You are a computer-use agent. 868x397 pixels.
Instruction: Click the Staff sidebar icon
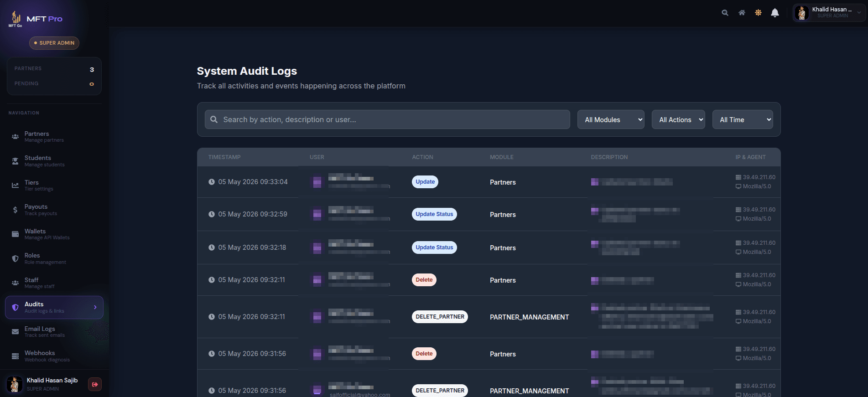(x=15, y=283)
